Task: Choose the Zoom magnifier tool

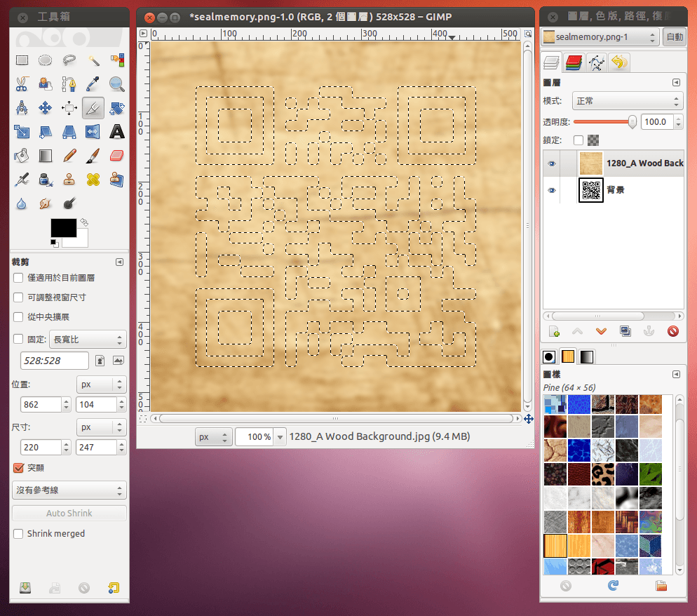Action: point(116,84)
